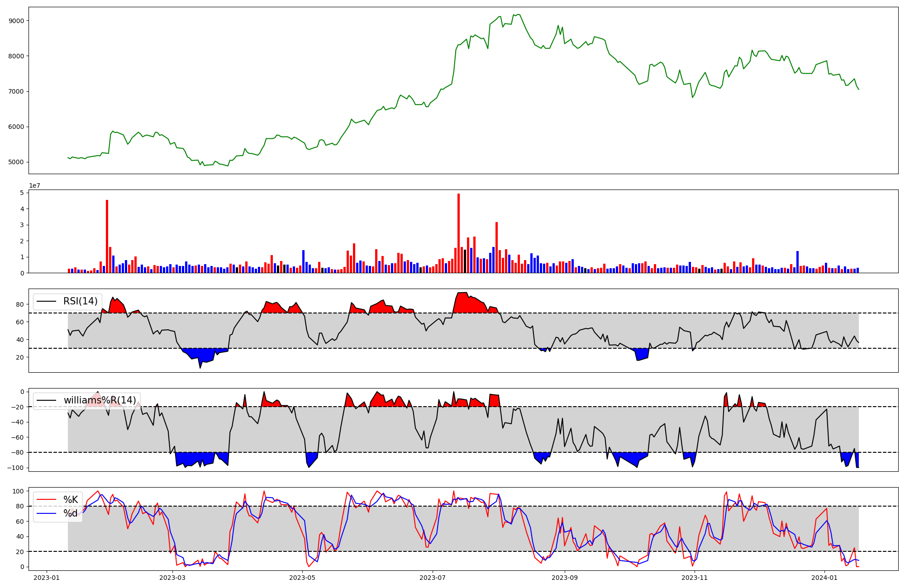Click the %K legend entry

[71, 500]
